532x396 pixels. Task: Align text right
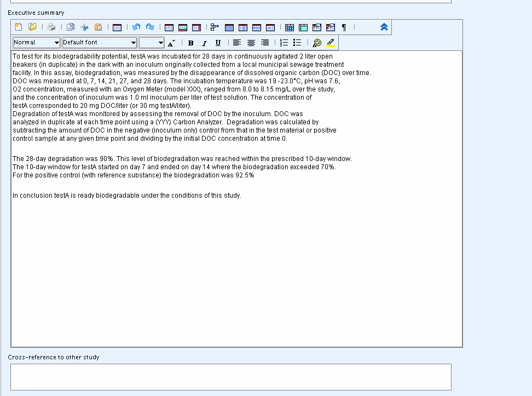pyautogui.click(x=265, y=43)
